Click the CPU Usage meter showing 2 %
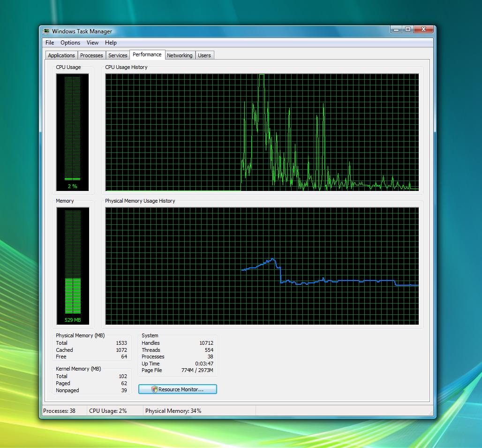This screenshot has width=482, height=448. [72, 132]
